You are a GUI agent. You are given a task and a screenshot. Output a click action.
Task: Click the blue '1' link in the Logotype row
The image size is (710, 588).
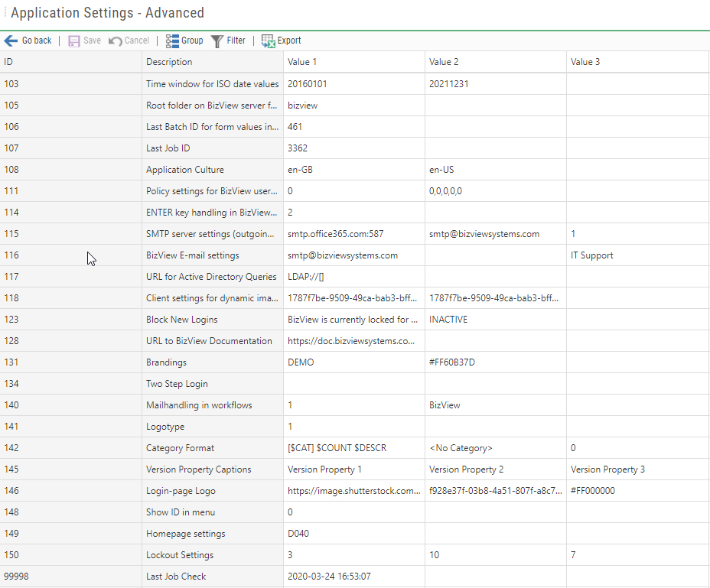(x=290, y=426)
